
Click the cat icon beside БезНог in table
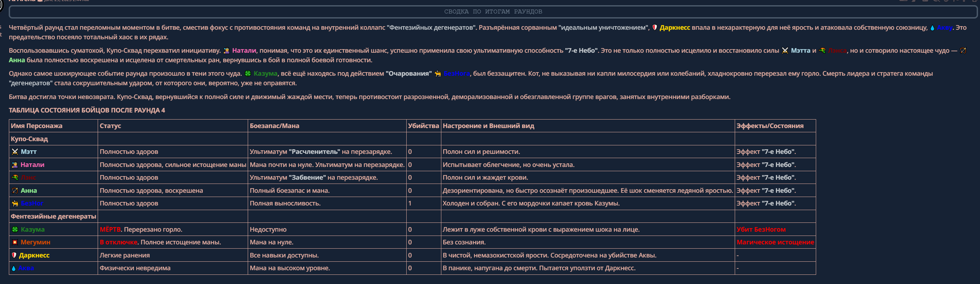click(x=15, y=203)
